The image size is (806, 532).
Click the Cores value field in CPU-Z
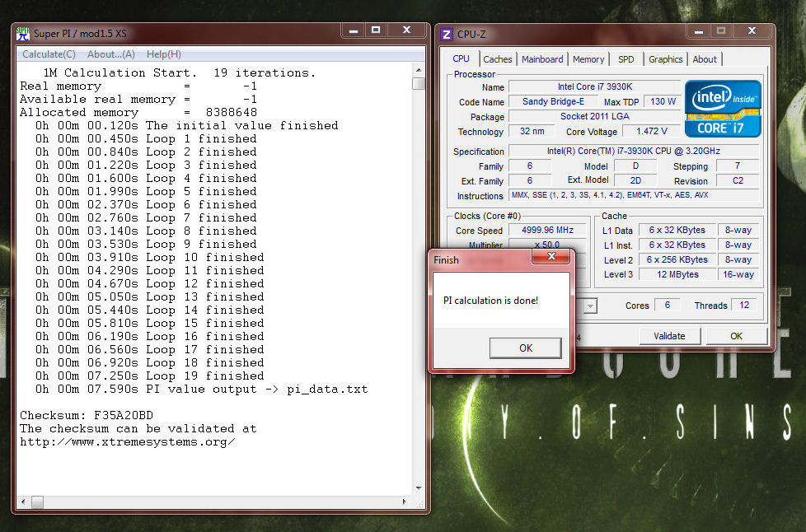(668, 306)
